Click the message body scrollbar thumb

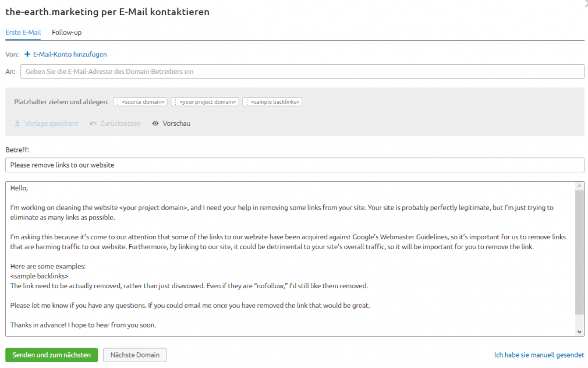(579, 252)
